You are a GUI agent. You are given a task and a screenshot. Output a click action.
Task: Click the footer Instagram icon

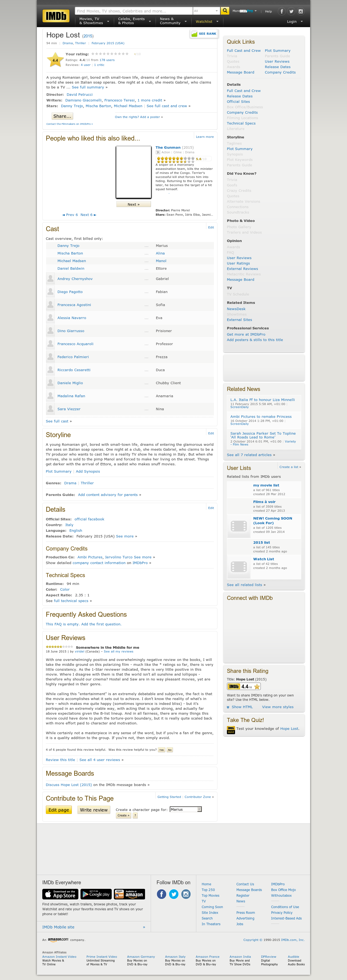pos(186,894)
